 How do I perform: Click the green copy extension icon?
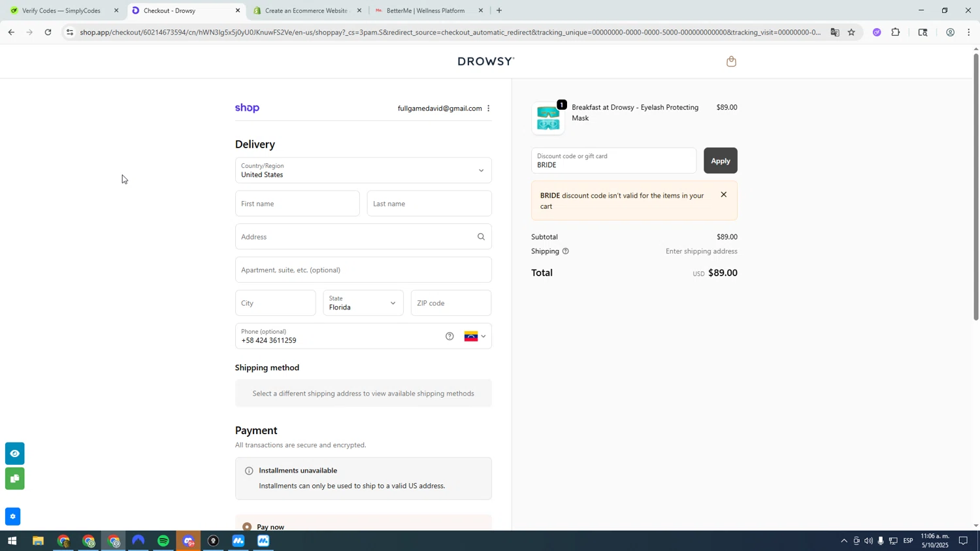pos(14,479)
